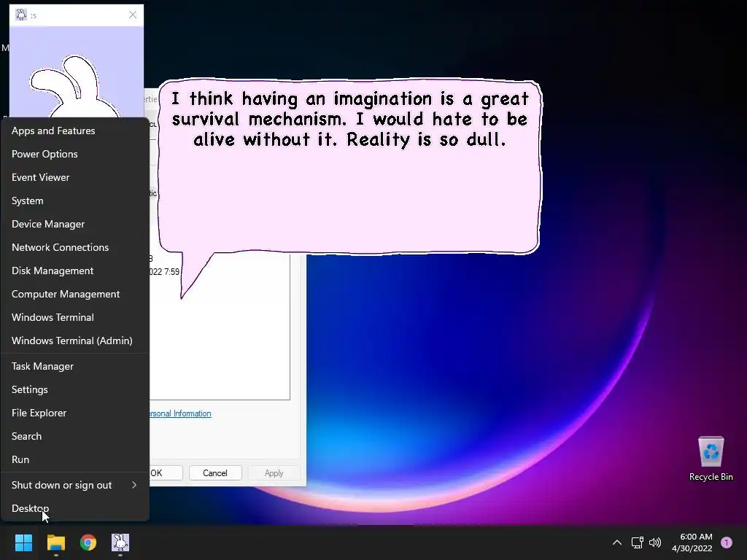Click the white bunny character
Screen dimensions: 747x560
76,87
